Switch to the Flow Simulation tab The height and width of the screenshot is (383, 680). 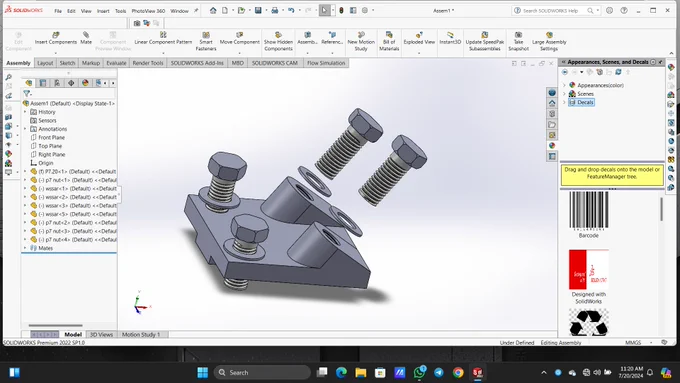(326, 63)
